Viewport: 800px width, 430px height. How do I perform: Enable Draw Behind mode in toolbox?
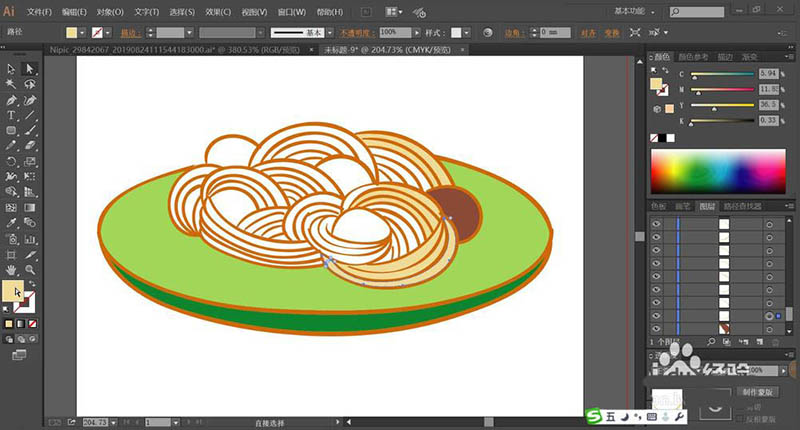(21, 339)
